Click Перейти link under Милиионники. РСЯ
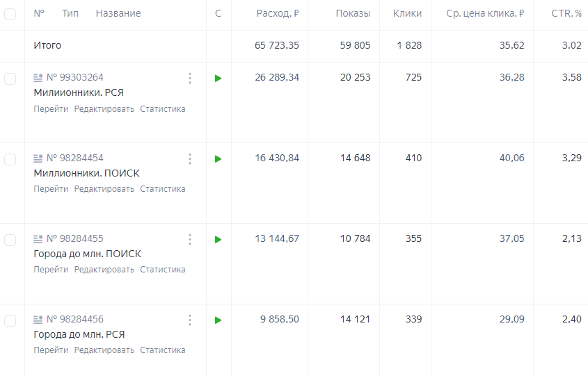 (x=51, y=109)
